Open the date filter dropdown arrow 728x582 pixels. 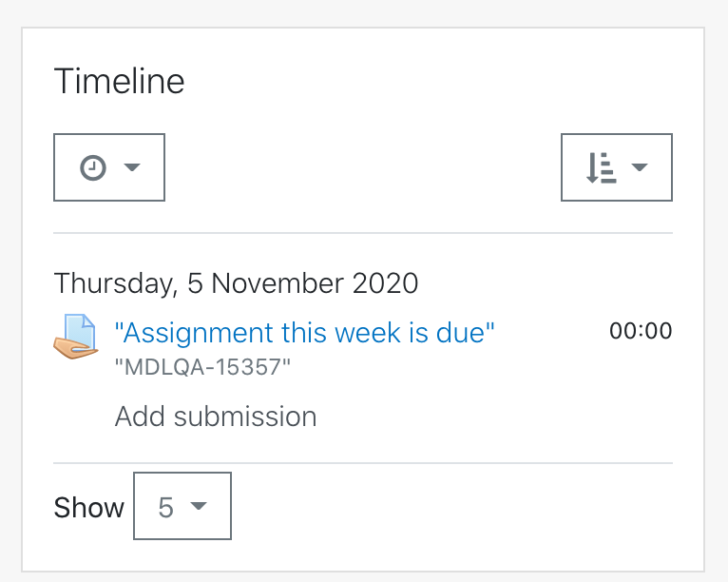132,167
